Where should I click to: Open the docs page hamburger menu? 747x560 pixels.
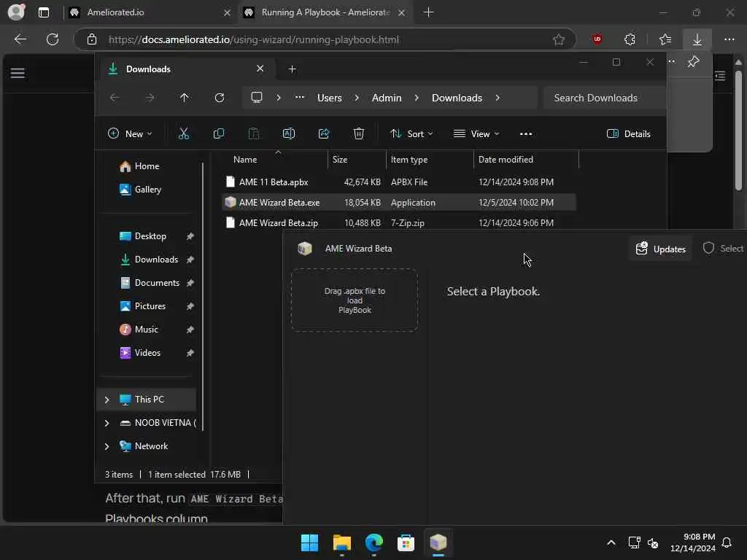pyautogui.click(x=18, y=73)
